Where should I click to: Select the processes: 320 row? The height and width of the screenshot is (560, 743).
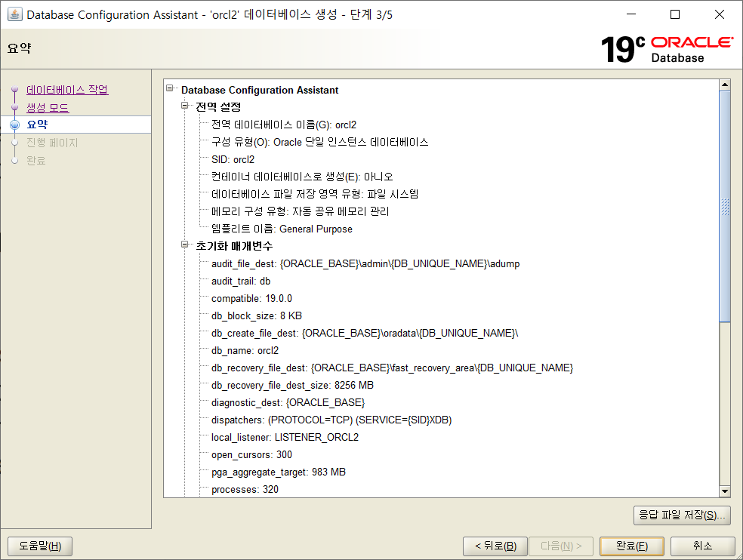[x=245, y=489]
